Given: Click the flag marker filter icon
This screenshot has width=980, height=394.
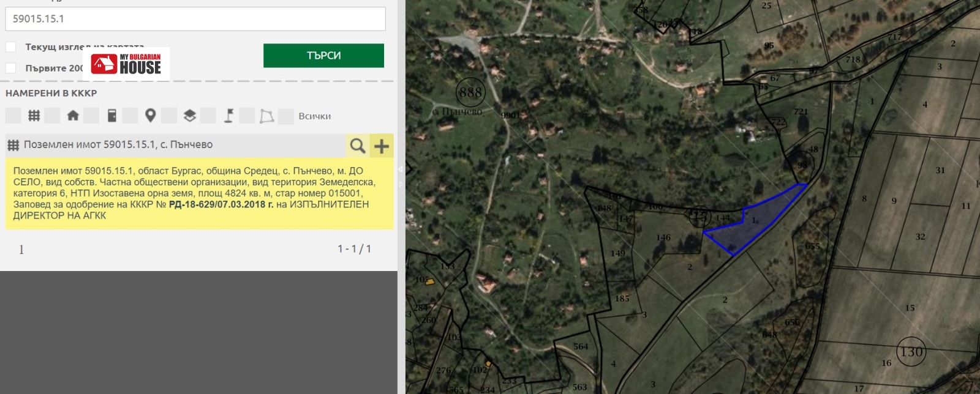Looking at the screenshot, I should (228, 116).
